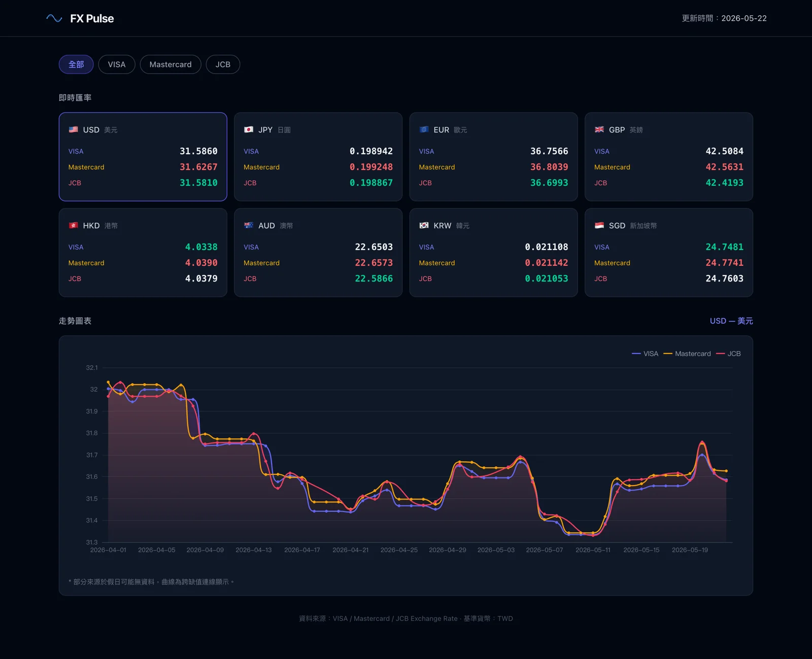Screen dimensions: 812x659
Task: Click the 走勢圖表 section heading
Action: tap(75, 321)
